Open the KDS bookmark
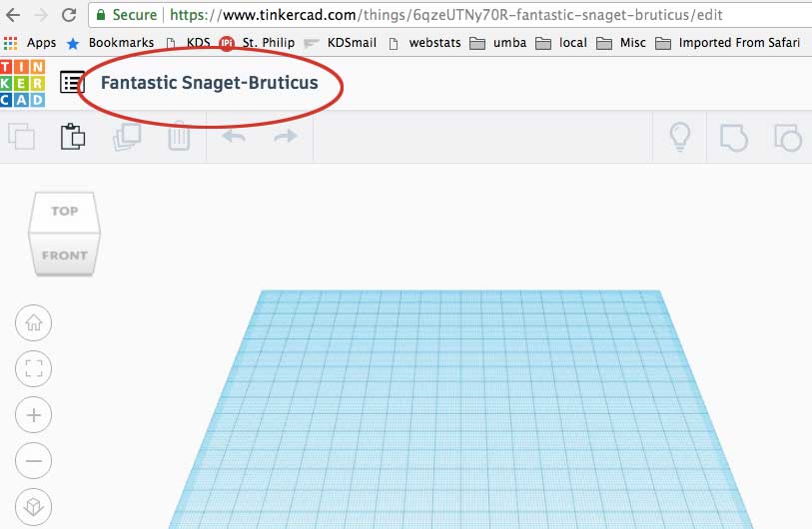 pos(189,43)
